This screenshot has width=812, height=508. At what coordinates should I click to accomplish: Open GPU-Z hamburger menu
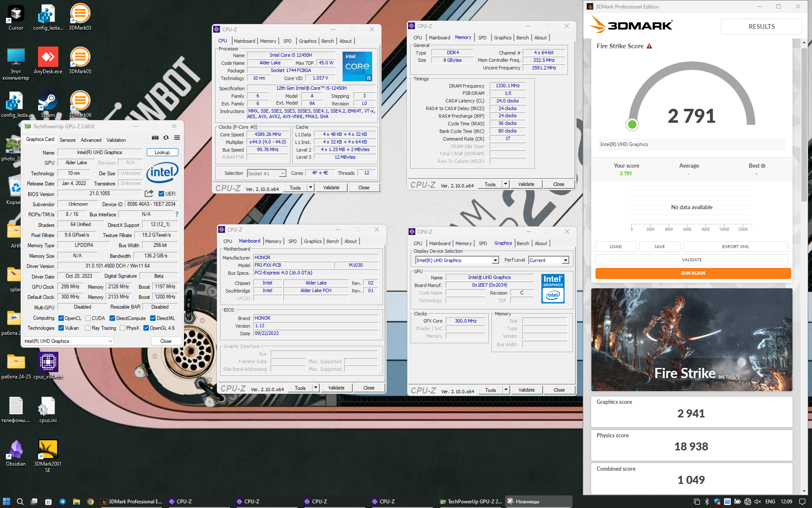[177, 138]
